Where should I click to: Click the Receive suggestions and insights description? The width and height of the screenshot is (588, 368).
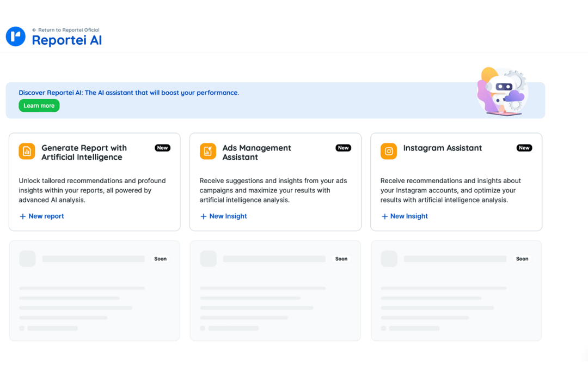[273, 190]
